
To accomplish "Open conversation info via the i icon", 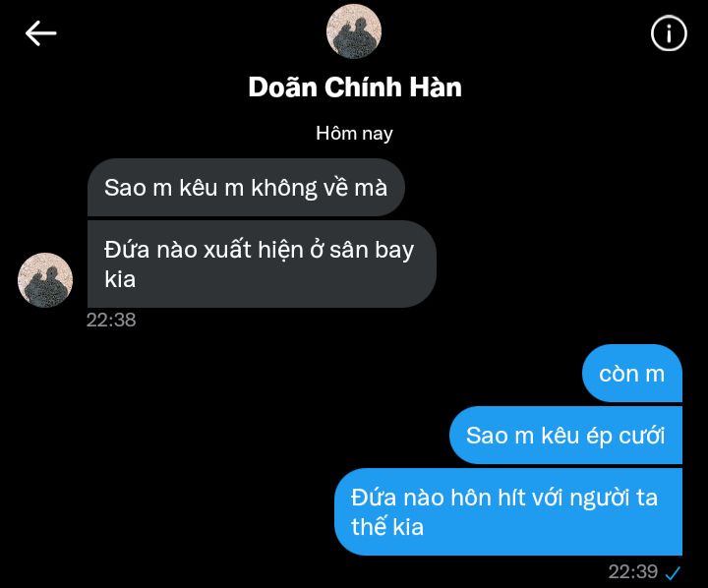I will 669,33.
